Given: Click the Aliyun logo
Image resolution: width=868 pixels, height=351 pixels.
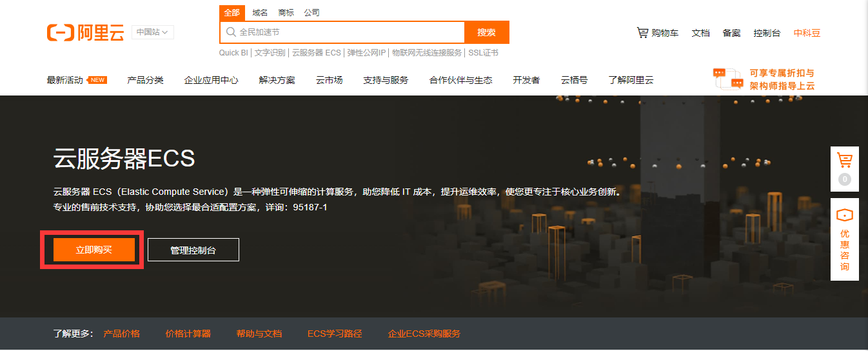Looking at the screenshot, I should pyautogui.click(x=85, y=33).
